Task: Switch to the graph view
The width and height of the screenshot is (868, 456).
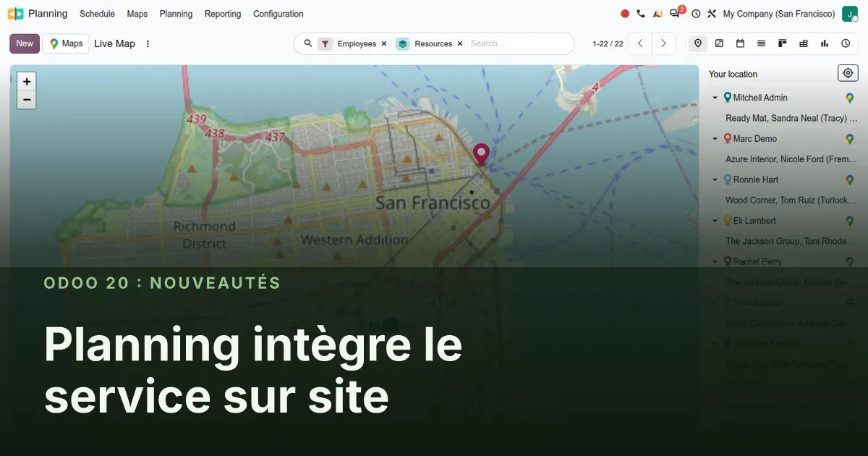Action: (825, 43)
